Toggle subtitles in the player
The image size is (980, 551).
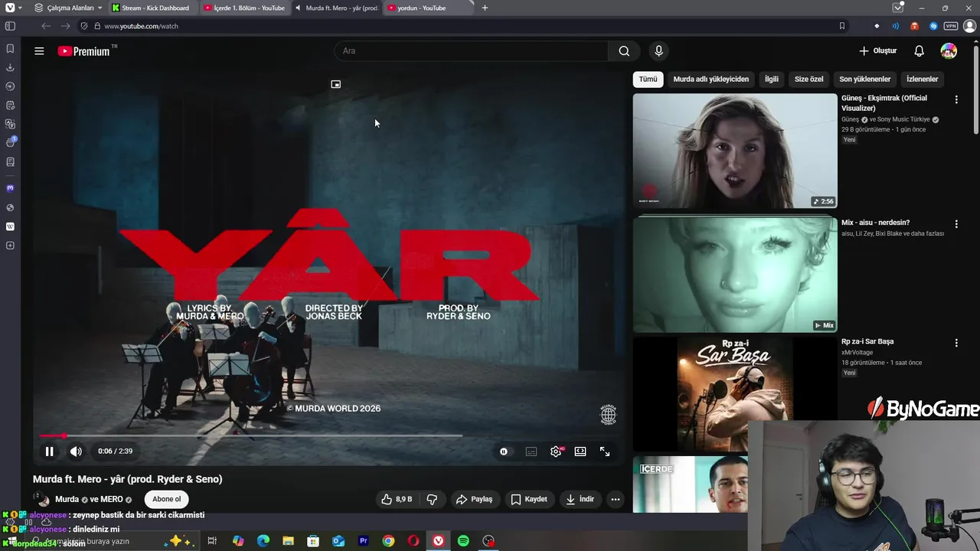point(531,452)
